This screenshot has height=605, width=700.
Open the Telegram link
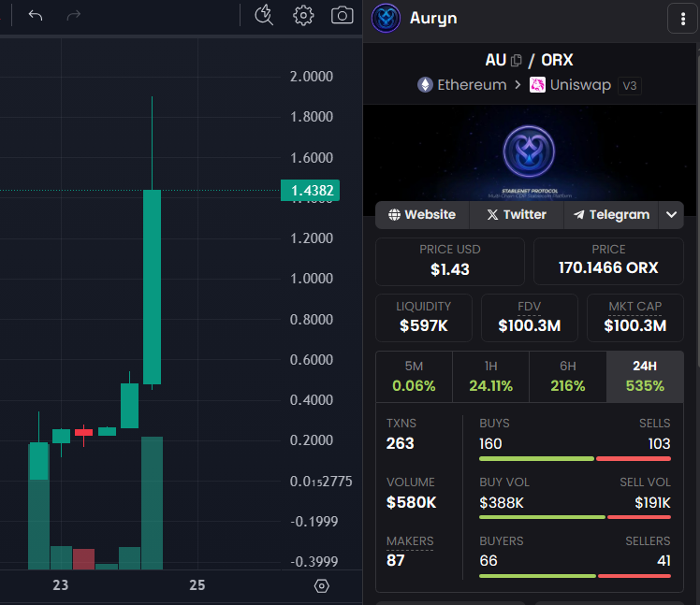611,215
